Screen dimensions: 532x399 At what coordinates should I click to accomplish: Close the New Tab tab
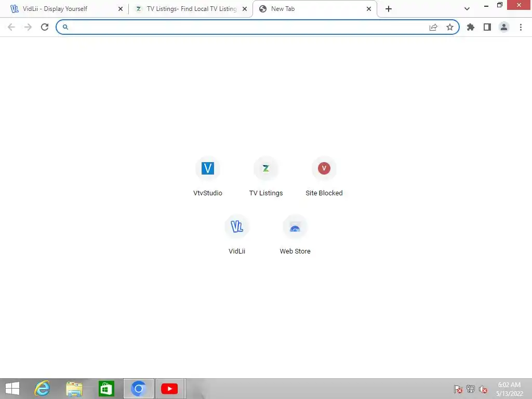[x=369, y=9]
